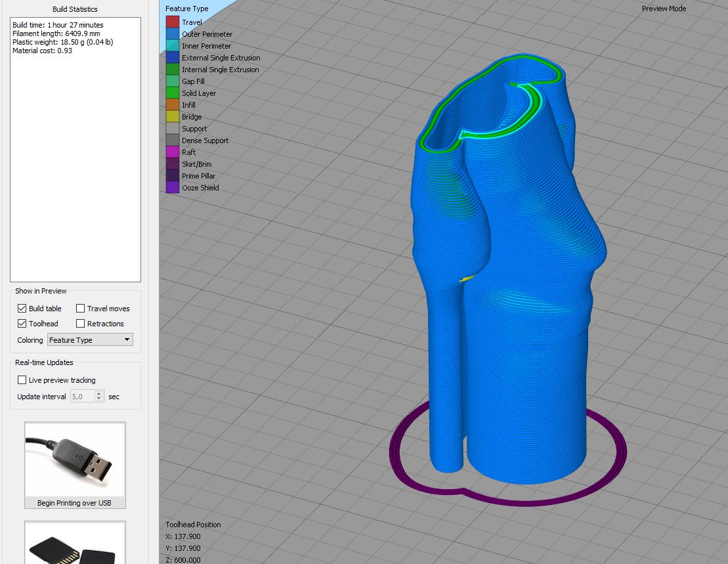The image size is (728, 564).
Task: Disable the Toolhead checkbox
Action: tap(22, 324)
